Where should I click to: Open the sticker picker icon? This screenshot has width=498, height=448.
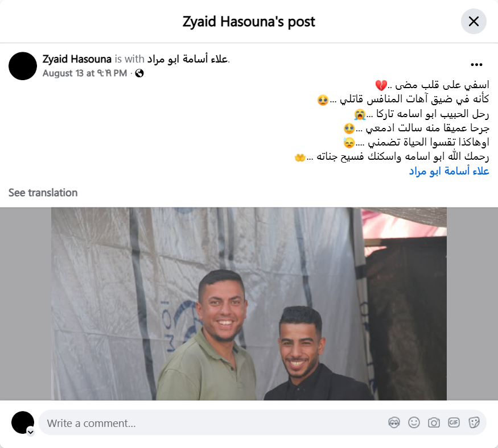click(474, 422)
